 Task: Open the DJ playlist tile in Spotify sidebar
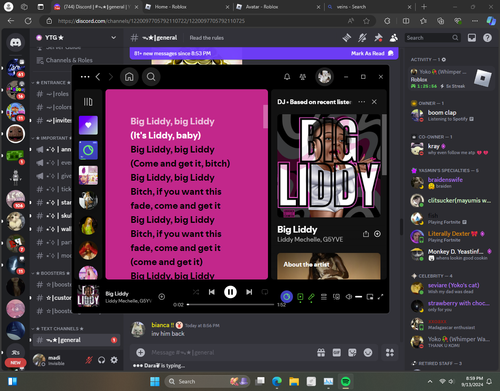coord(88,150)
